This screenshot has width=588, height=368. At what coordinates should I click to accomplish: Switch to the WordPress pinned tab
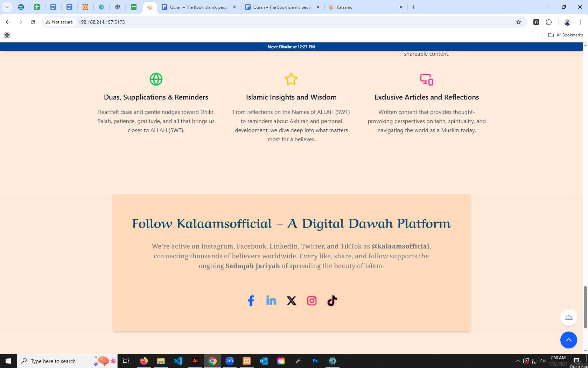21,7
